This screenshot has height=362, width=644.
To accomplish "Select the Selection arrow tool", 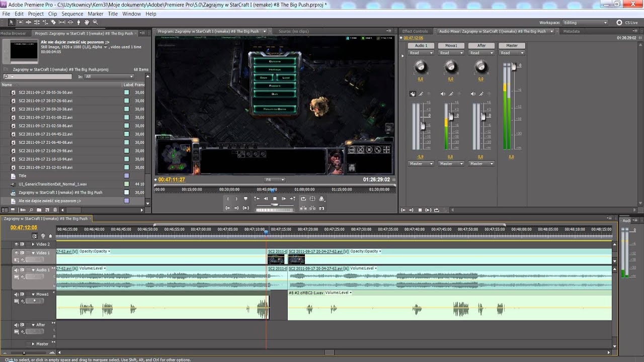I will click(12, 22).
